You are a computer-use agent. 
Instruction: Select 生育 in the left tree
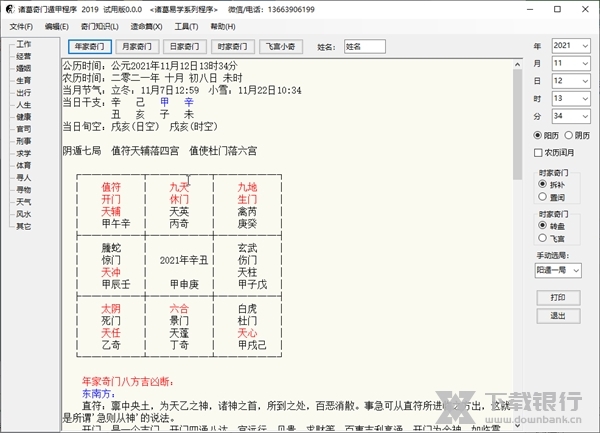coord(23,81)
